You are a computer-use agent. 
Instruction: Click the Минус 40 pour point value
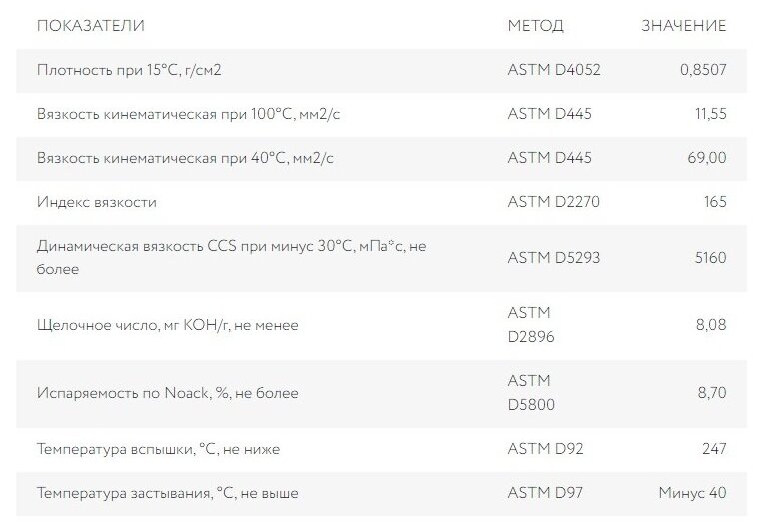click(x=692, y=493)
